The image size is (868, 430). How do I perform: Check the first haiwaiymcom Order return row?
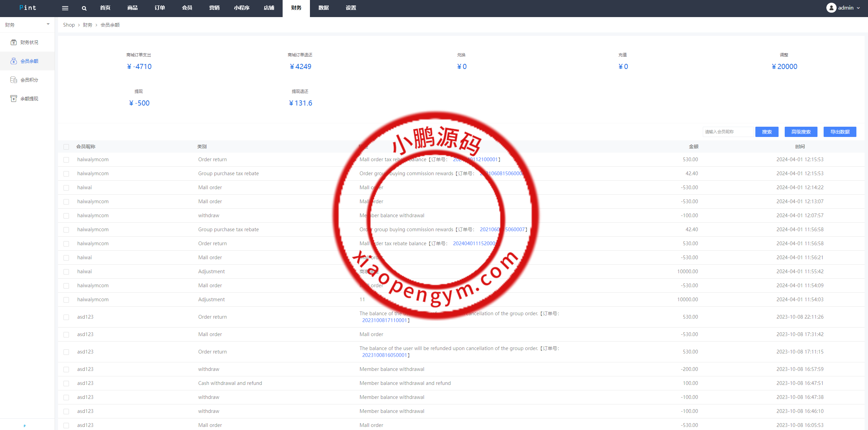point(66,160)
